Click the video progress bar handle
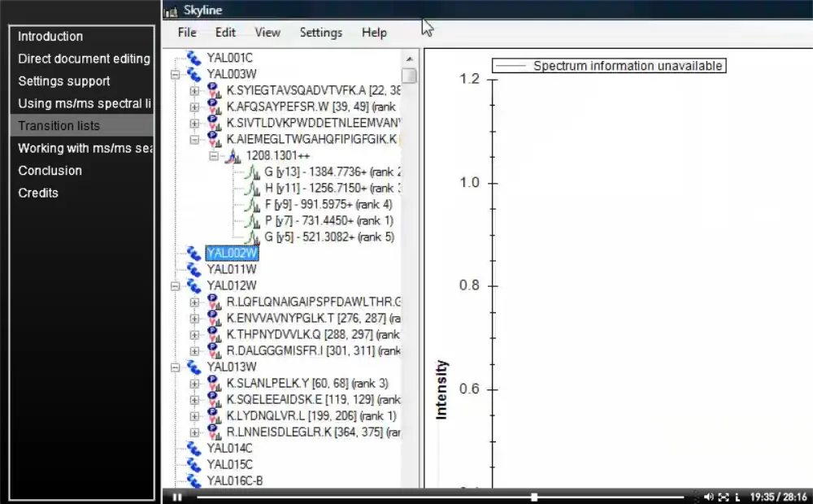The height and width of the screenshot is (504, 813). (x=534, y=497)
